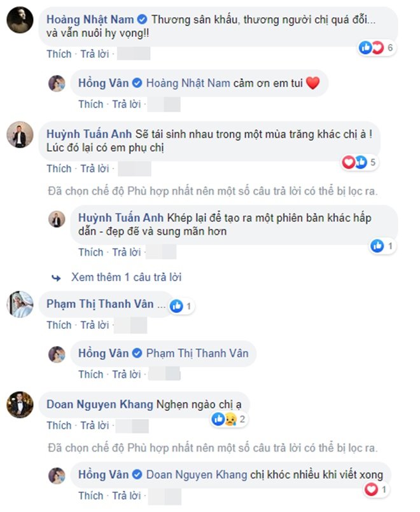Like Hoàng Nhật Nam's comment with Thích
This screenshot has height=512, width=420.
tap(59, 53)
